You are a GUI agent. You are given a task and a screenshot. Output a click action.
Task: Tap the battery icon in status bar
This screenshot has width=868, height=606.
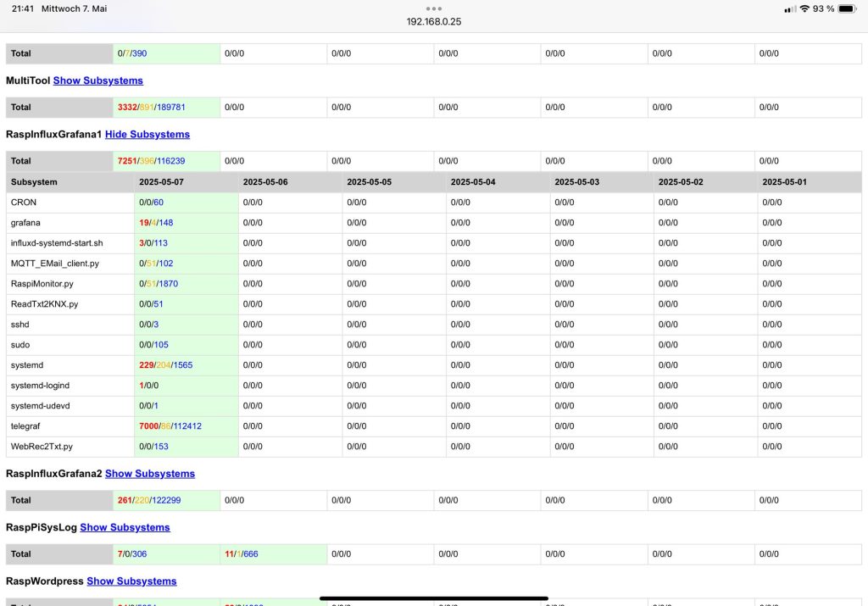(x=847, y=8)
